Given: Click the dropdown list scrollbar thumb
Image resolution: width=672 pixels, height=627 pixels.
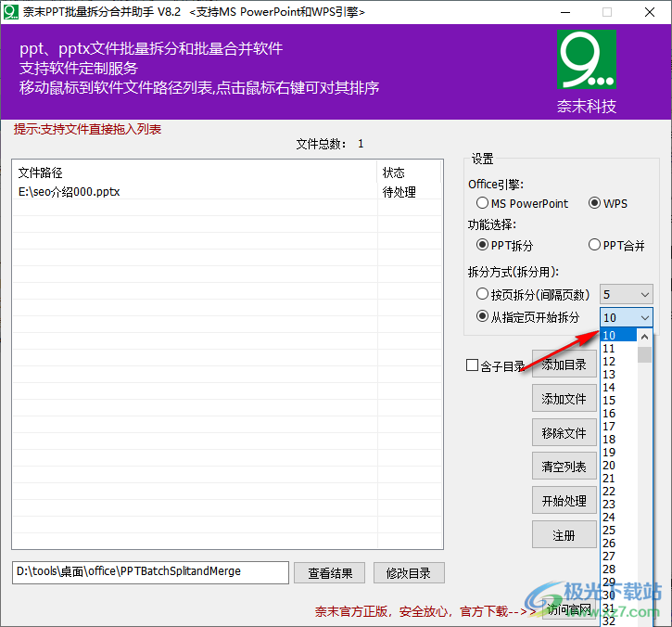Looking at the screenshot, I should pos(644,354).
